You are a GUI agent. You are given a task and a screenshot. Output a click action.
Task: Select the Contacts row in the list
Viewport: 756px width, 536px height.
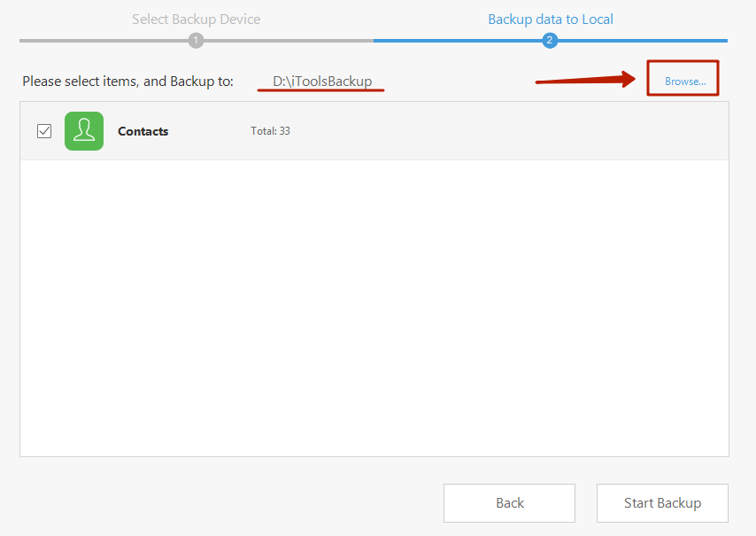487,131
